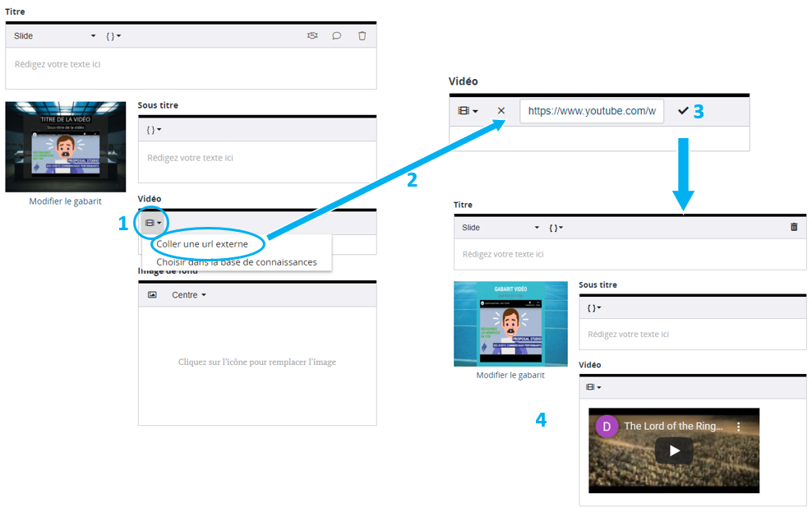Click the eye icon in the left Titre toolbar
The height and width of the screenshot is (513, 812).
[312, 36]
